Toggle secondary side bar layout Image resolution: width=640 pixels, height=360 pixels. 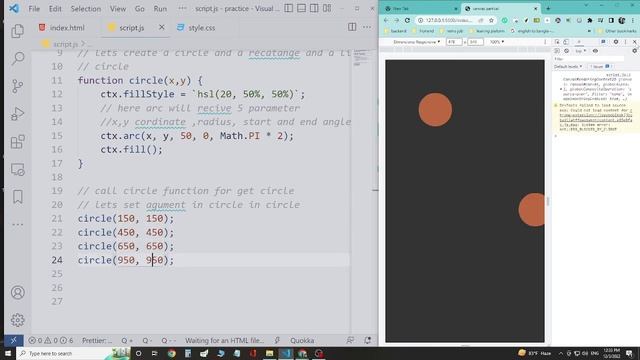click(314, 8)
